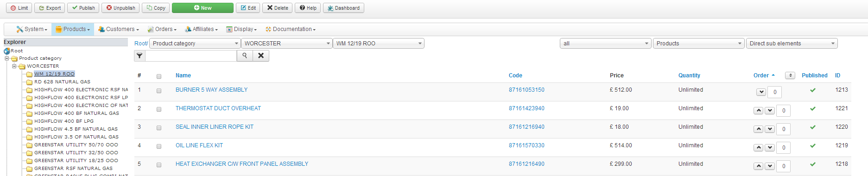Image resolution: width=868 pixels, height=176 pixels.
Task: Open the Display menu
Action: tap(241, 29)
